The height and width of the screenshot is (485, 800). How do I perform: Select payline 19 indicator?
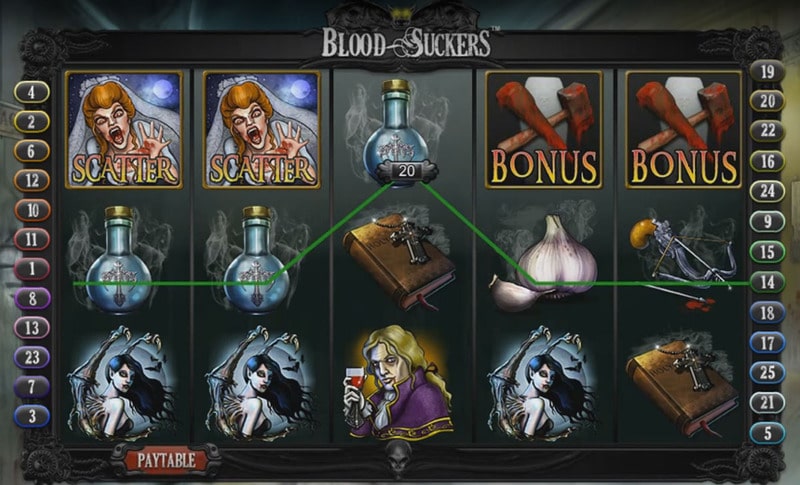[x=767, y=72]
